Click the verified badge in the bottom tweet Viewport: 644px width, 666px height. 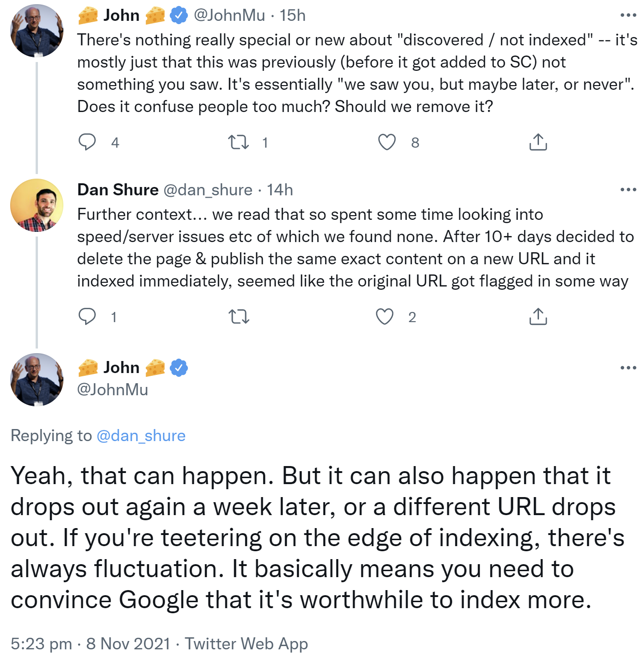(178, 367)
